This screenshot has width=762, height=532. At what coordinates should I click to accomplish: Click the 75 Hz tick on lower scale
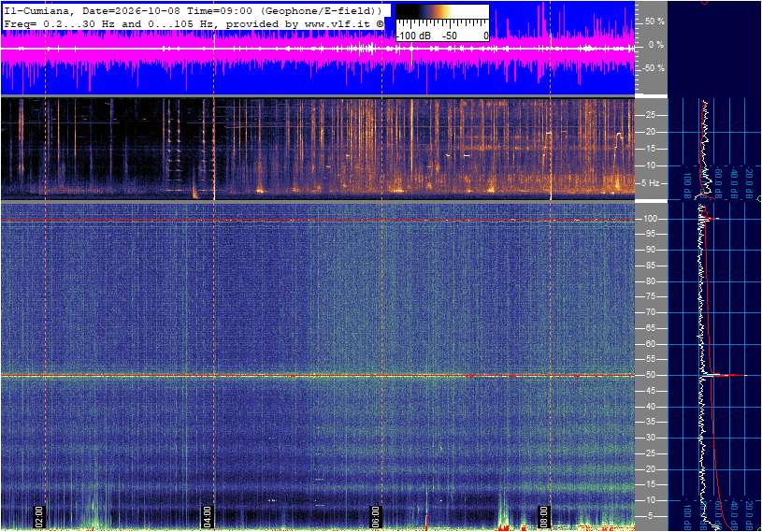coord(650,296)
